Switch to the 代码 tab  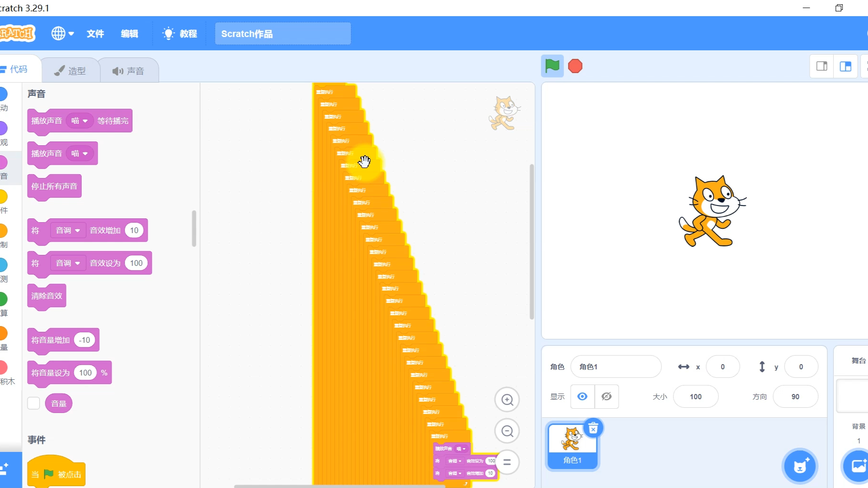click(19, 69)
